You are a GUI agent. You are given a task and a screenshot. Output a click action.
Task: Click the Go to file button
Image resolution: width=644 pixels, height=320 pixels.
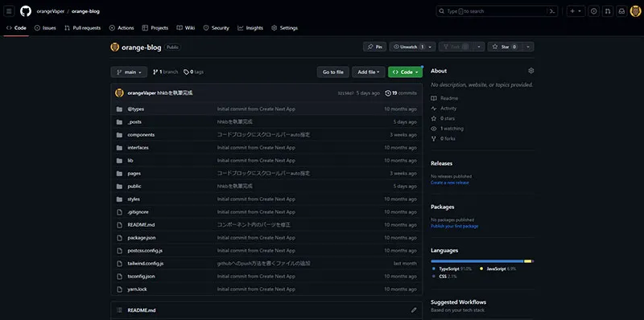tap(332, 72)
